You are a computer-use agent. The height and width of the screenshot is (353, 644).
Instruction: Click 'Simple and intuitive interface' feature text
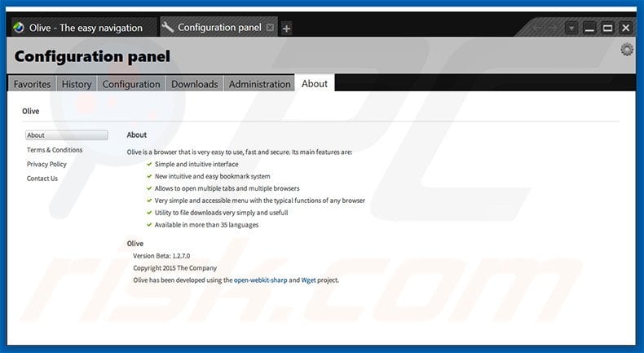pos(196,164)
